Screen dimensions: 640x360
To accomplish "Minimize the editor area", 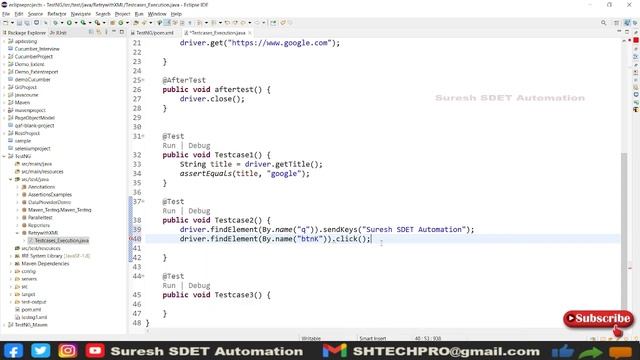I will click(619, 32).
